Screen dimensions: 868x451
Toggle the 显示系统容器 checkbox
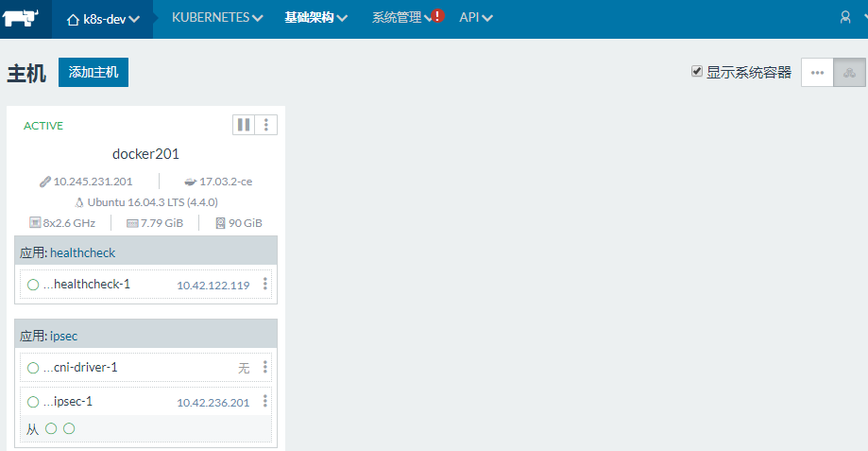click(697, 71)
